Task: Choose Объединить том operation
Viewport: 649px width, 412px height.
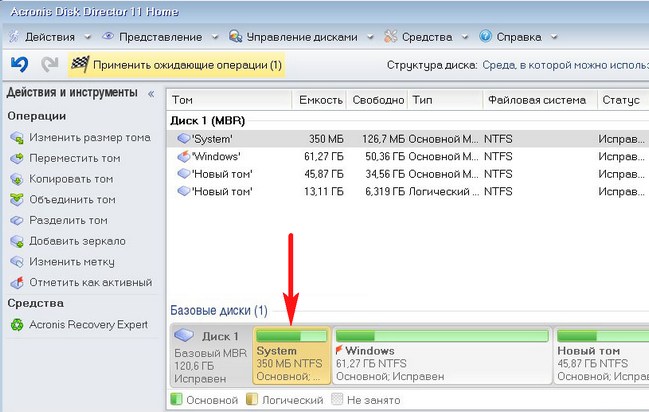Action: click(x=72, y=200)
